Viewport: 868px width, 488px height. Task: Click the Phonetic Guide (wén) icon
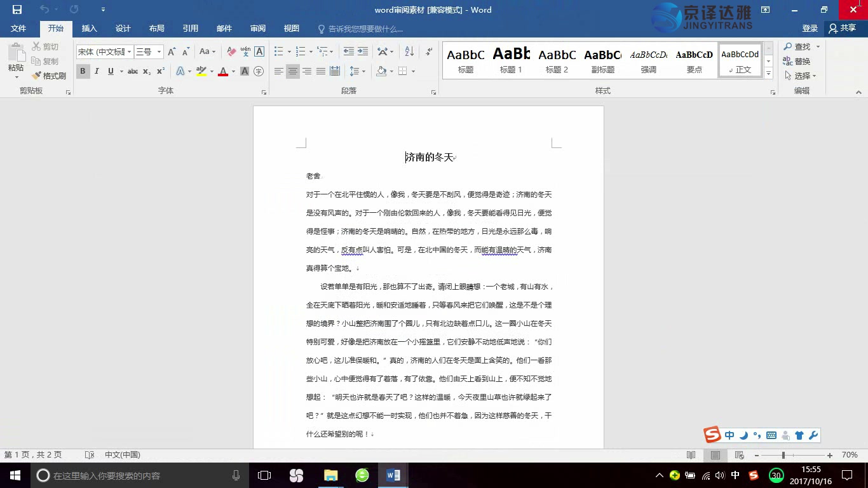(245, 52)
